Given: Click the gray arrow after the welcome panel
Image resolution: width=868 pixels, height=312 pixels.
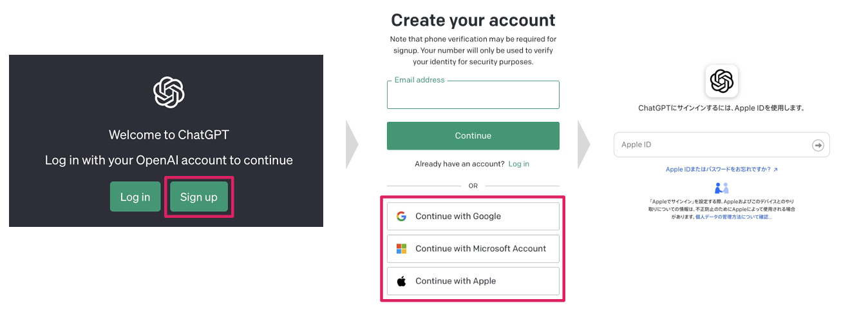Looking at the screenshot, I should tap(352, 144).
